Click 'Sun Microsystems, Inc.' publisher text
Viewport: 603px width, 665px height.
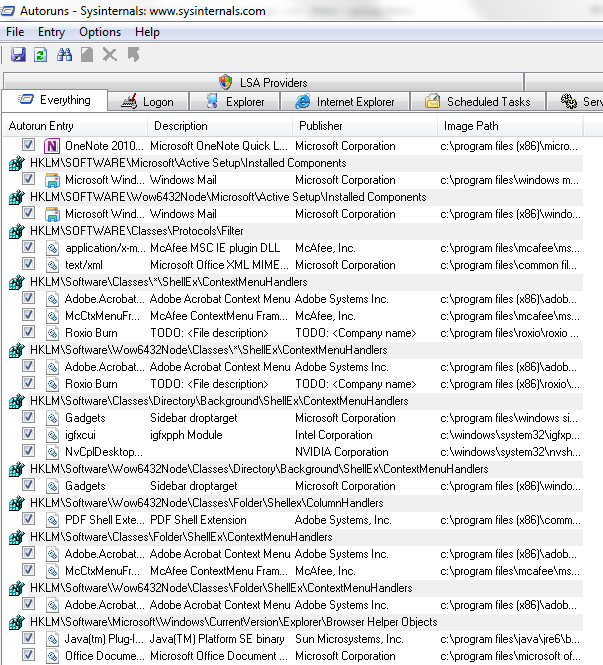pos(349,639)
